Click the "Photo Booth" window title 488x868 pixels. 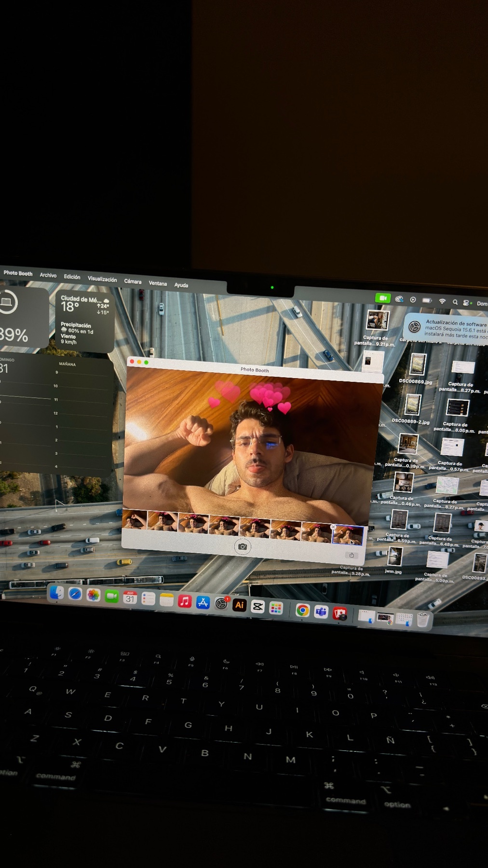tap(255, 370)
